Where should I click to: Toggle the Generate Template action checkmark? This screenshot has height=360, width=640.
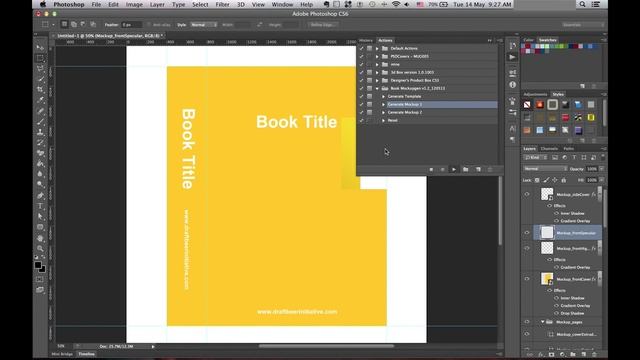tap(361, 96)
